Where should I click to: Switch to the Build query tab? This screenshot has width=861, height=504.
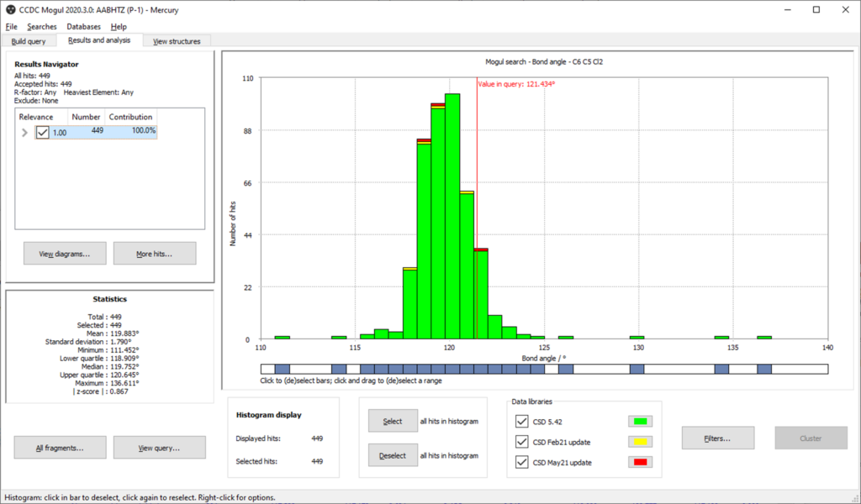[x=29, y=40]
